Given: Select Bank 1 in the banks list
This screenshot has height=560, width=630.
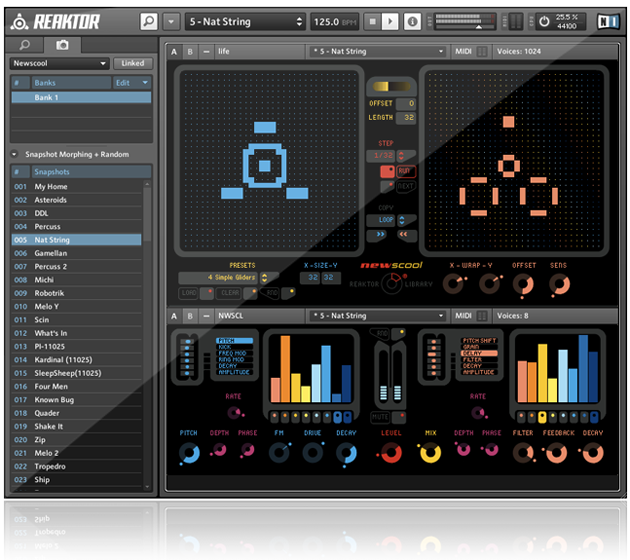Looking at the screenshot, I should click(82, 97).
